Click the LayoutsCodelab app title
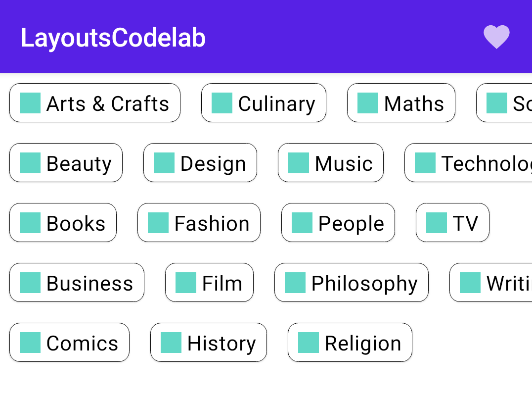 coord(113,38)
